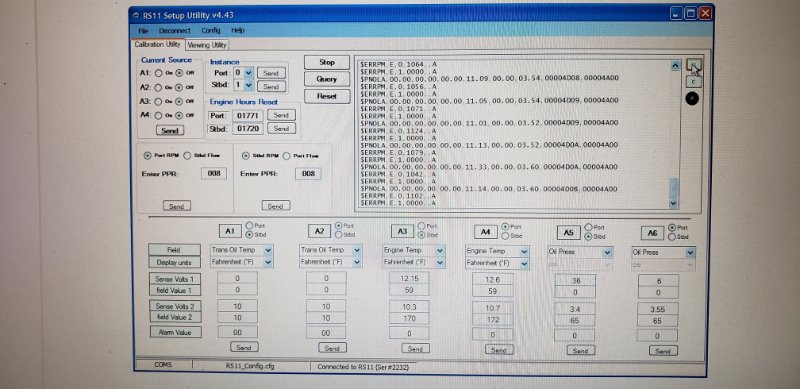Viewport: 800px width, 389px height.
Task: Click the black round indicator button
Action: click(x=692, y=99)
